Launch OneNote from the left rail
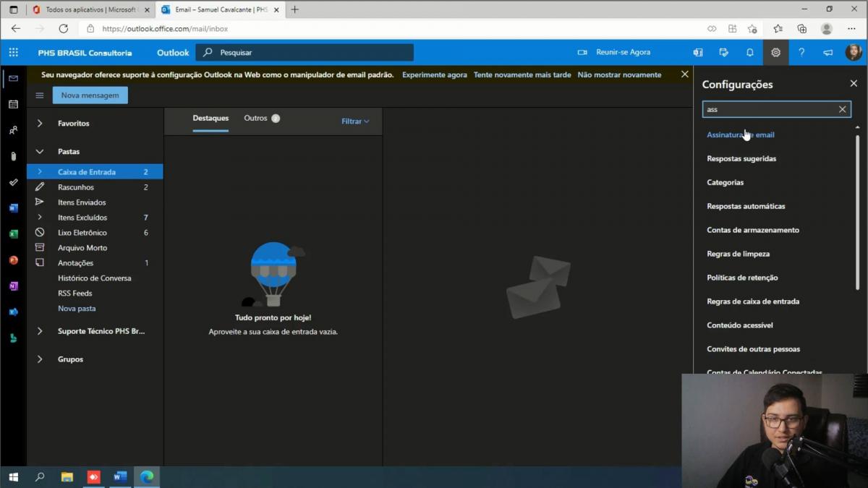868x488 pixels. tap(13, 286)
